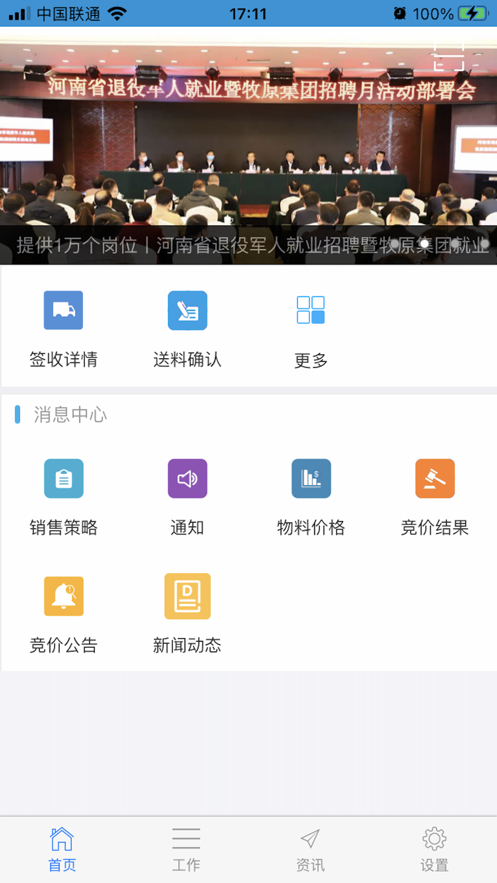
Task: Open the 物料价格 chart icon
Action: (x=311, y=479)
